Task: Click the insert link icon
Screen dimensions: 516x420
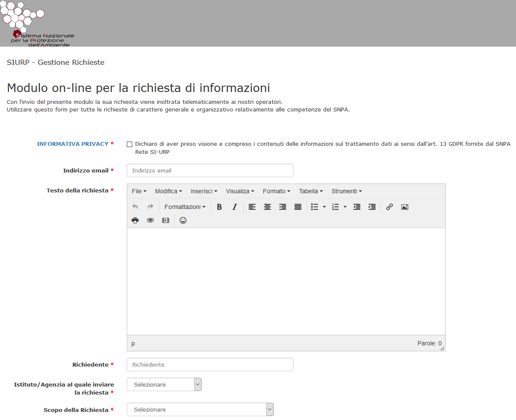Action: pos(389,207)
